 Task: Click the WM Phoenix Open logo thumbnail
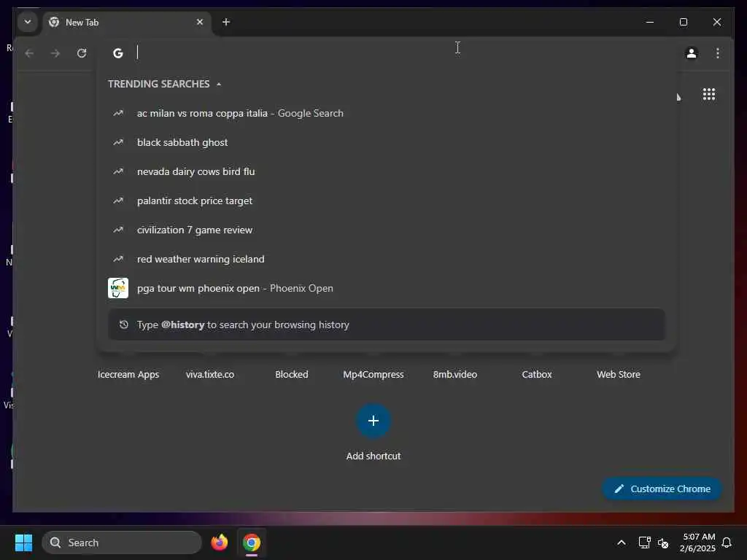(x=118, y=288)
